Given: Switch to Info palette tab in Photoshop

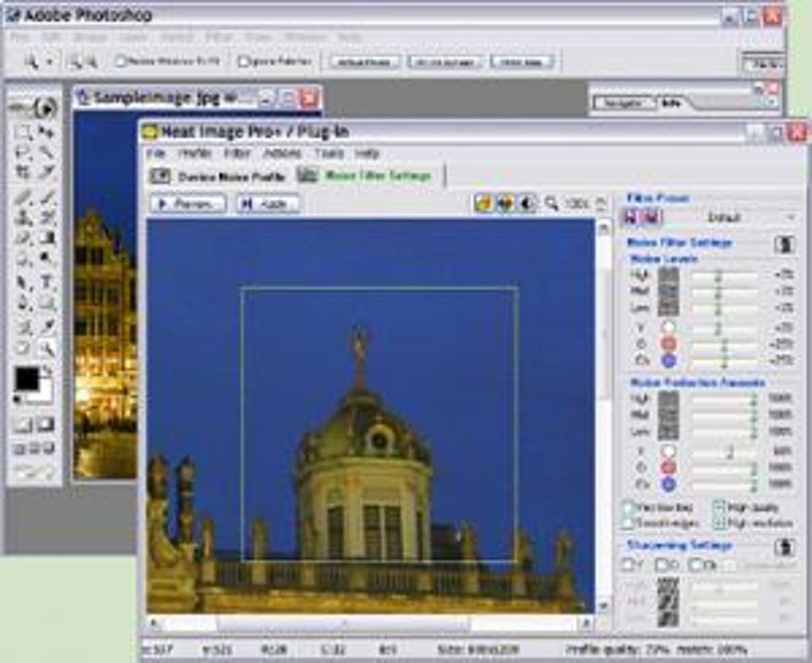Looking at the screenshot, I should (x=670, y=103).
